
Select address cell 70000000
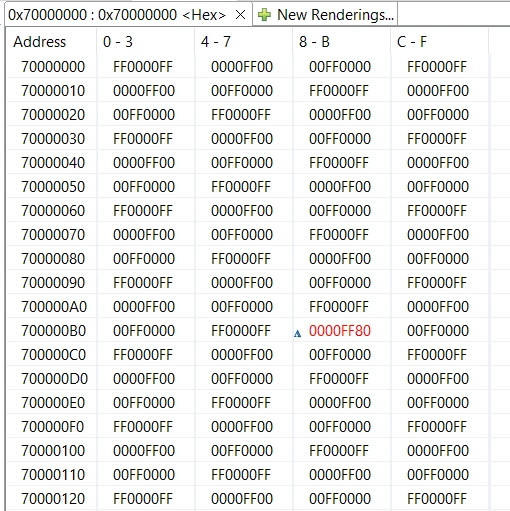click(x=53, y=67)
